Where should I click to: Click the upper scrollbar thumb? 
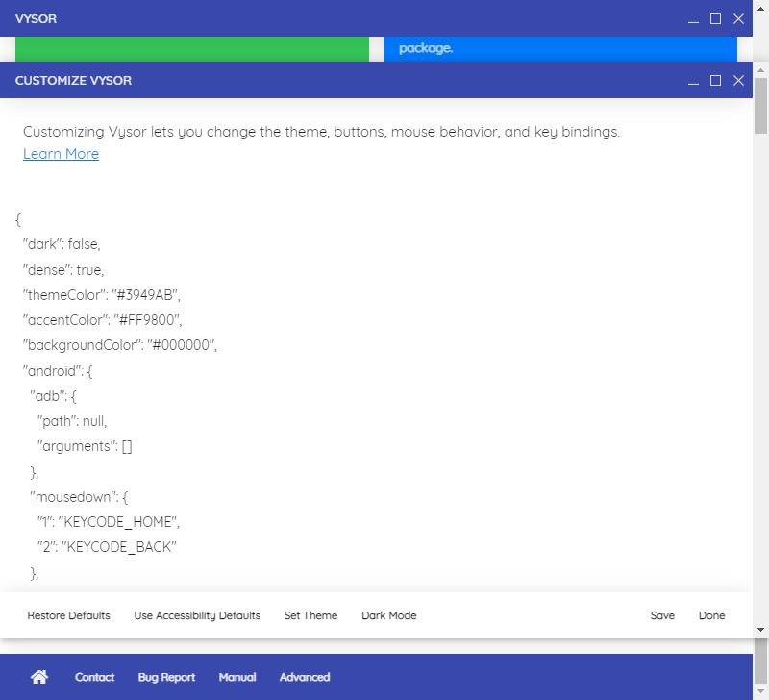coord(760,106)
